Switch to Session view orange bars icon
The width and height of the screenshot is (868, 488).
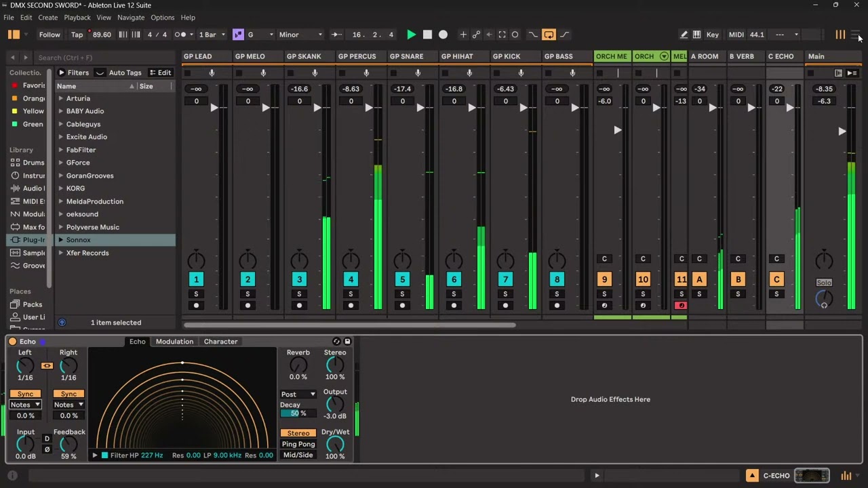[840, 35]
